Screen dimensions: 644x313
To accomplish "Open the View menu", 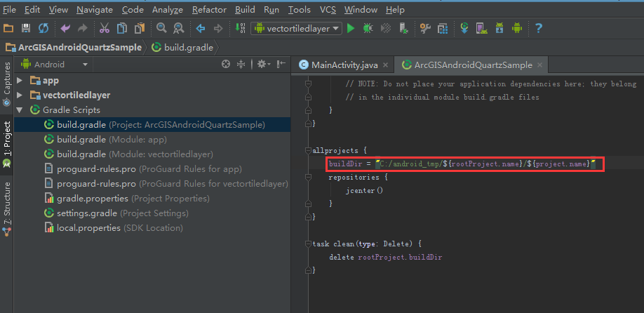I will (58, 9).
